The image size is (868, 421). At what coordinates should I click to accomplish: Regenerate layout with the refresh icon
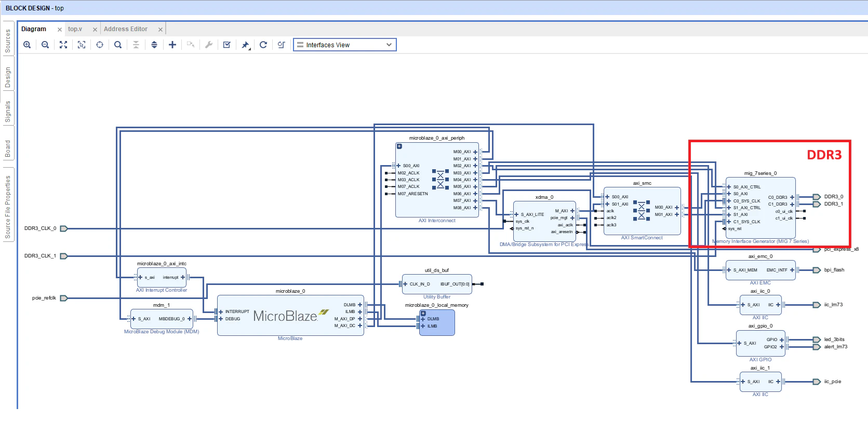263,45
